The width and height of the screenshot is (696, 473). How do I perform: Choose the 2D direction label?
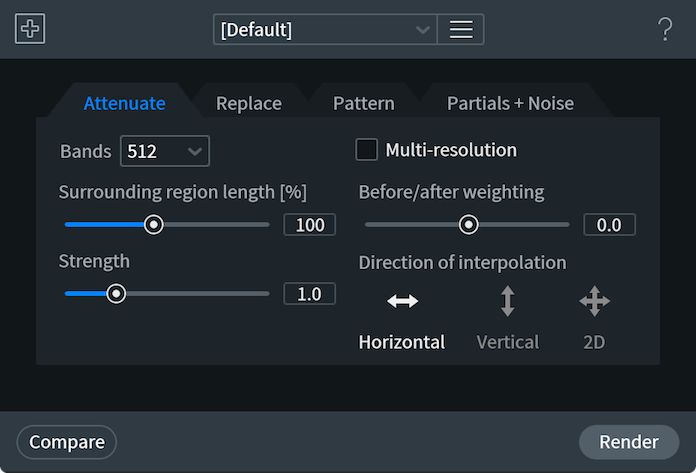[x=594, y=342]
